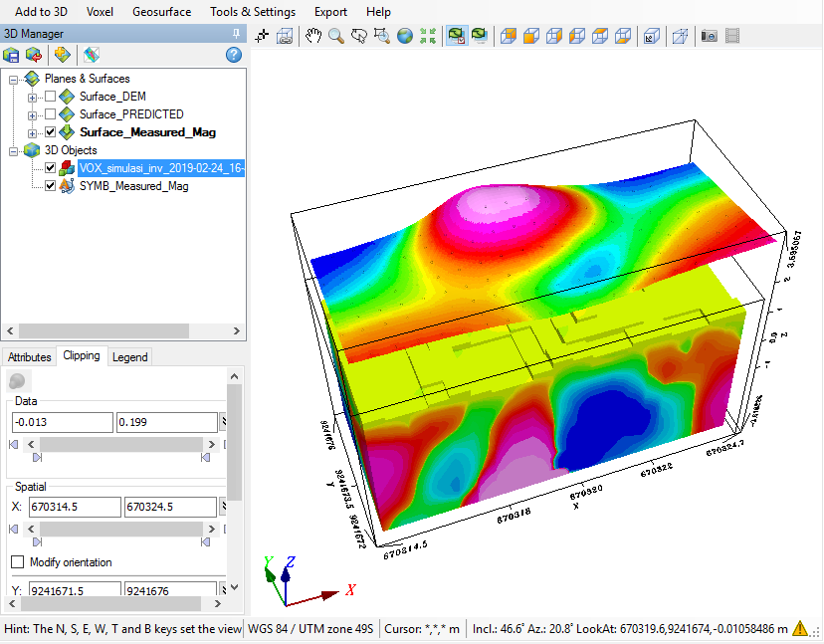824x644 pixels.
Task: Click the Data minimum value field -0.013
Action: (62, 423)
